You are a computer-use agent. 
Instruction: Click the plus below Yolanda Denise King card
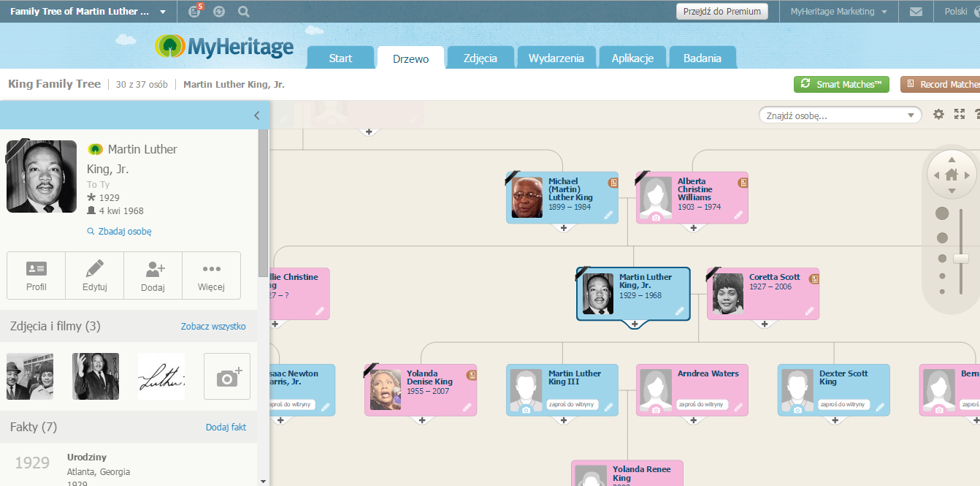421,420
